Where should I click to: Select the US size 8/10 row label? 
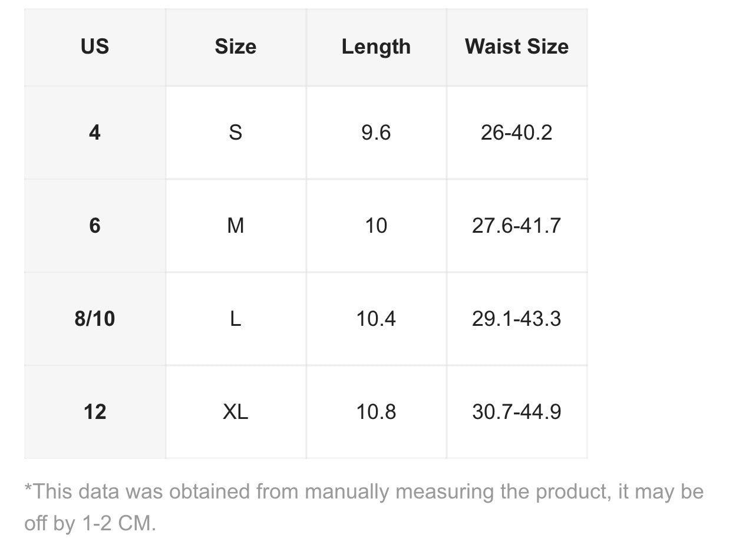[x=95, y=319]
